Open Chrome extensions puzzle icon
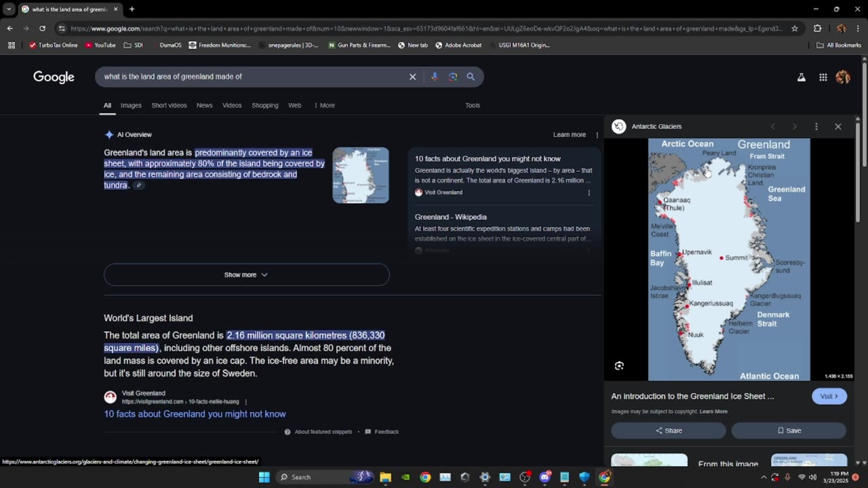The image size is (868, 488). [x=817, y=28]
